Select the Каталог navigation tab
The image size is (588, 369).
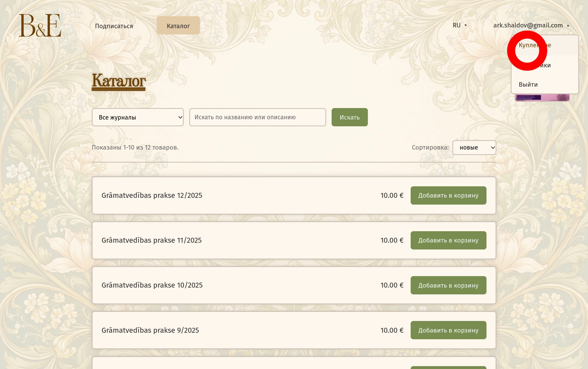coord(178,26)
